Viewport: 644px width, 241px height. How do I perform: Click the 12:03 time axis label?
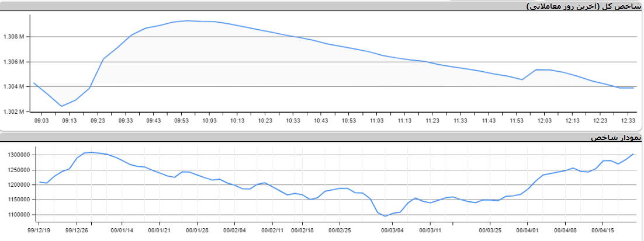(544, 120)
